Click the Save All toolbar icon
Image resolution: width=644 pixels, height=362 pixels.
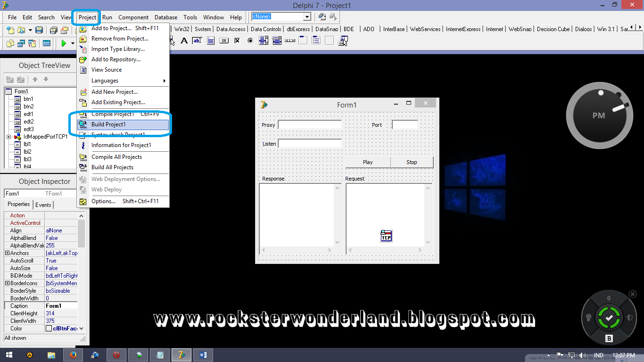click(x=53, y=30)
